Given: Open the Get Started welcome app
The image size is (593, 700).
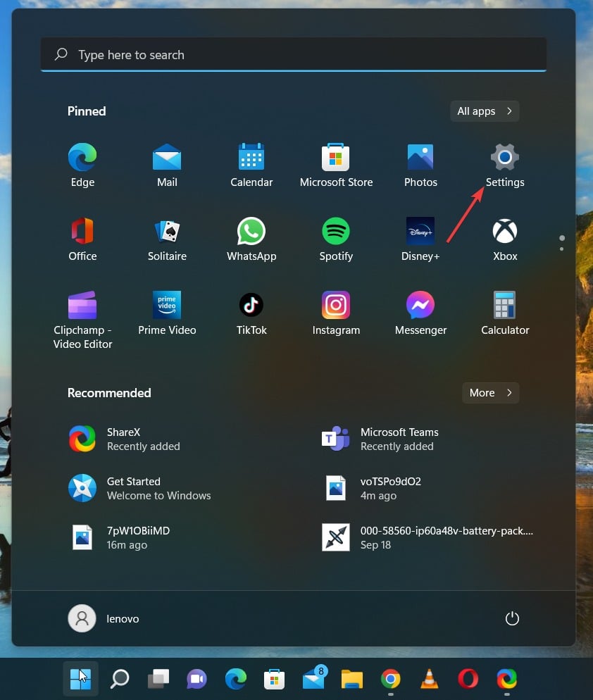Looking at the screenshot, I should coord(134,488).
